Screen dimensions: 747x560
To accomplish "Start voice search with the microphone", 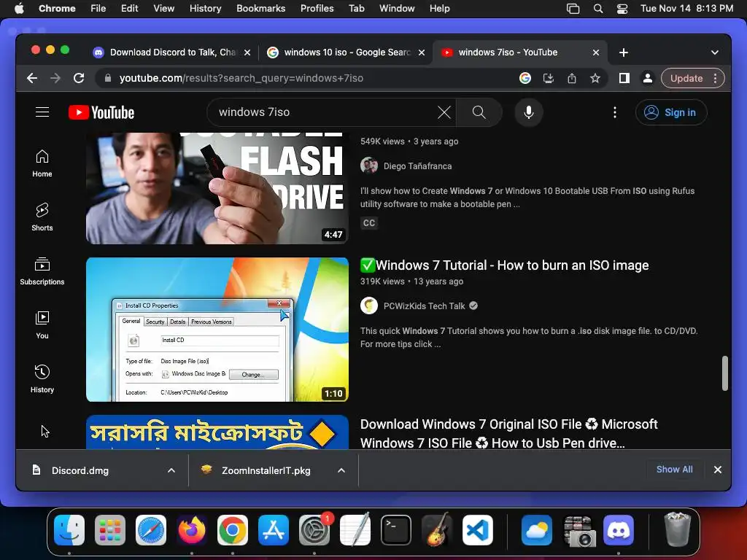I will 528,112.
